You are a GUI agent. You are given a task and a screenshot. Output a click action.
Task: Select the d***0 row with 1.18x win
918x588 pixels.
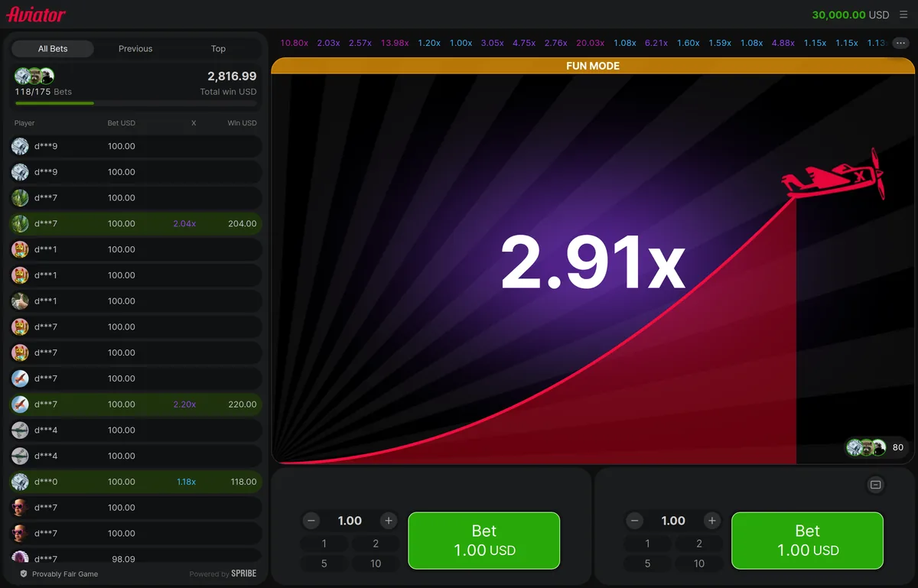tap(135, 482)
